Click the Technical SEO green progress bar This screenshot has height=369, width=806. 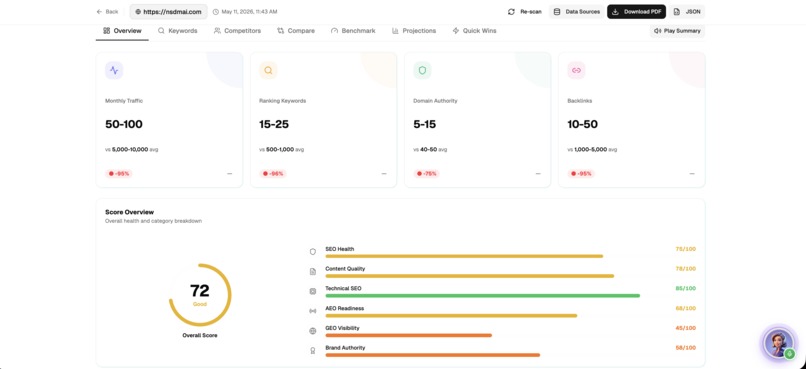pos(483,296)
